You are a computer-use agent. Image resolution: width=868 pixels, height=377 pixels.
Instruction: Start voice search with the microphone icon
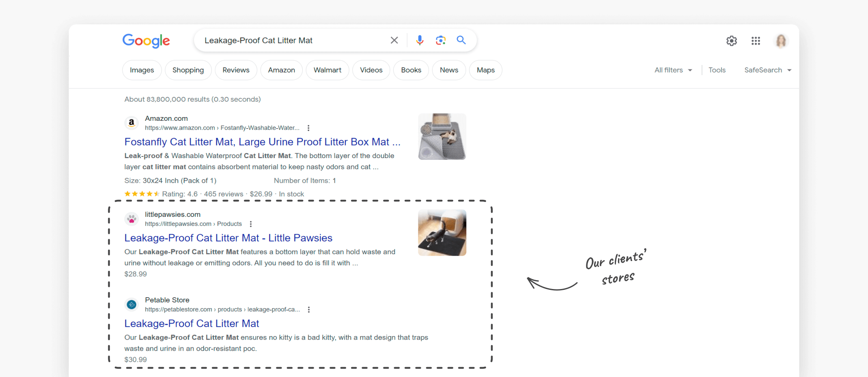point(420,40)
